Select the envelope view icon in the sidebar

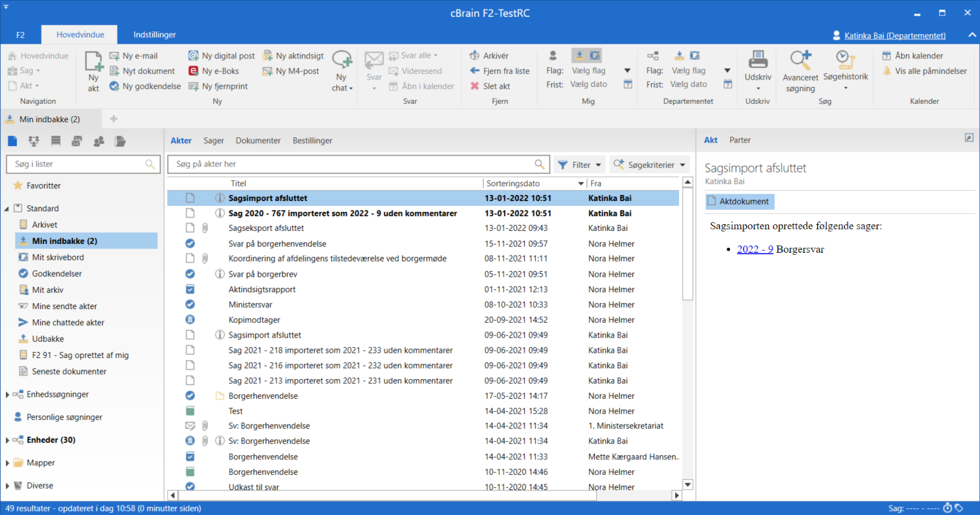[77, 141]
